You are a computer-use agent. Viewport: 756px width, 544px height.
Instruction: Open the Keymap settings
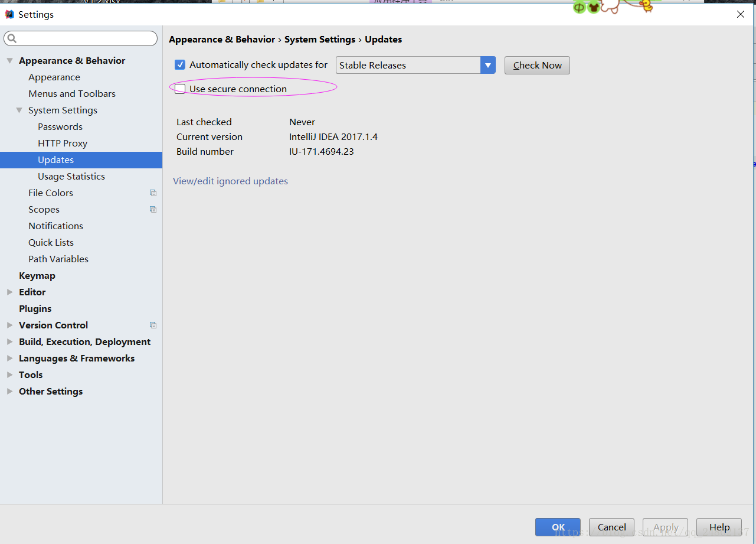click(x=37, y=276)
